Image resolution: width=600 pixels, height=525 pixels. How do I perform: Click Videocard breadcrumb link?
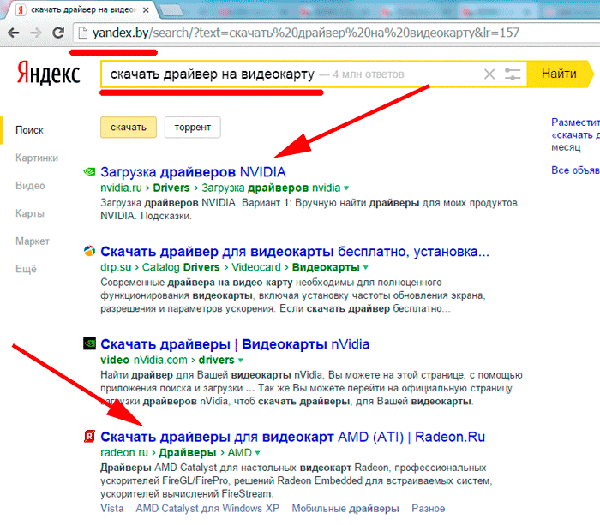(x=256, y=267)
